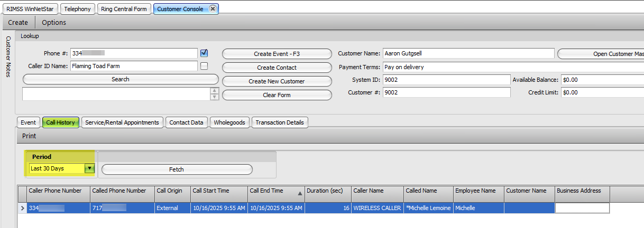Open the Transaction Details tab
The image size is (644, 228).
(x=280, y=122)
